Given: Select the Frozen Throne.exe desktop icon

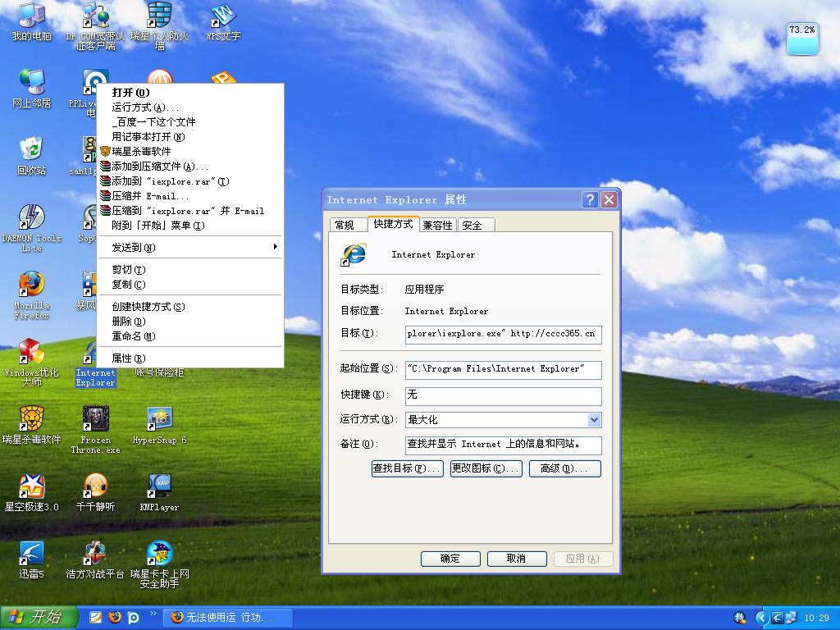Looking at the screenshot, I should (95, 430).
